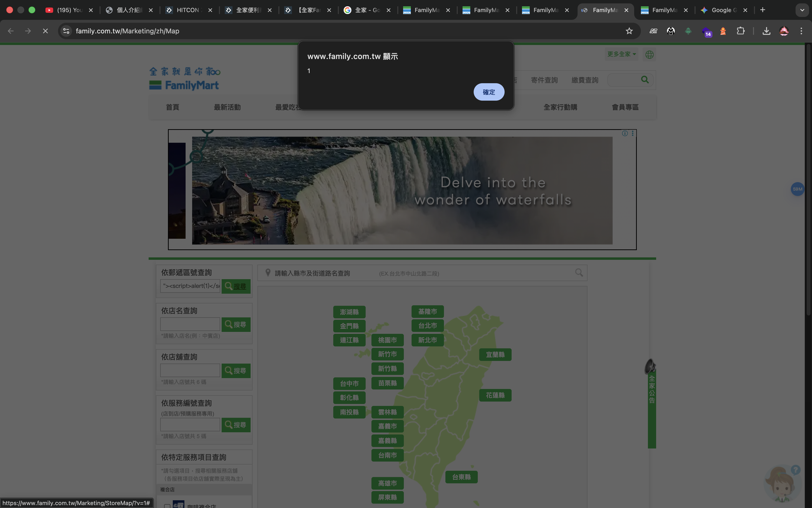Expand the 更多全家 dropdown

(621, 54)
